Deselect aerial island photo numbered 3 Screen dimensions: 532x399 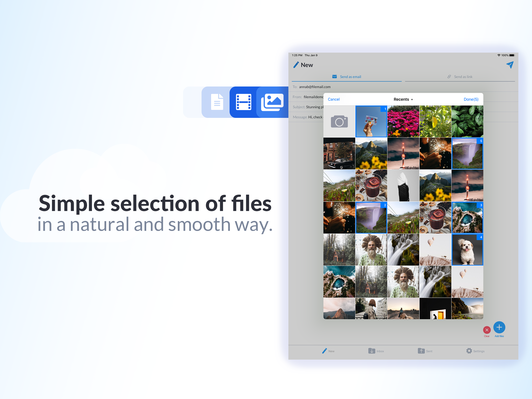pyautogui.click(x=467, y=218)
